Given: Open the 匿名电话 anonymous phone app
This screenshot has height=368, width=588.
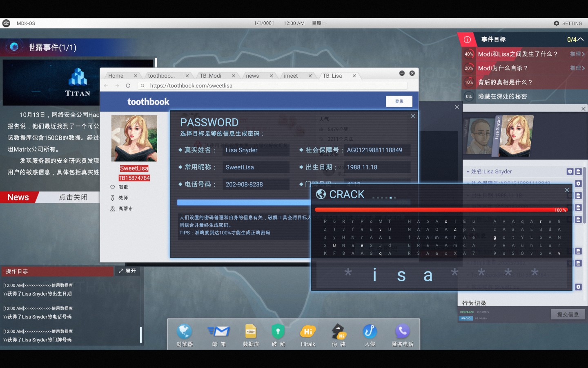Looking at the screenshot, I should click(402, 332).
